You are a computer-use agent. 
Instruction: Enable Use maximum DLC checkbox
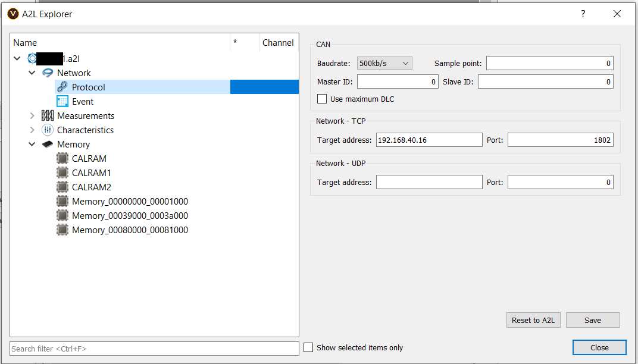[x=323, y=99]
